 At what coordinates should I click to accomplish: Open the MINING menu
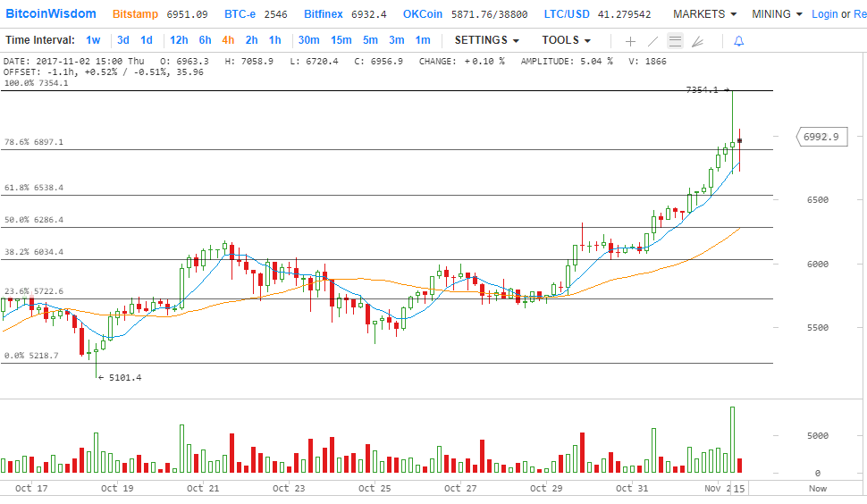click(776, 14)
